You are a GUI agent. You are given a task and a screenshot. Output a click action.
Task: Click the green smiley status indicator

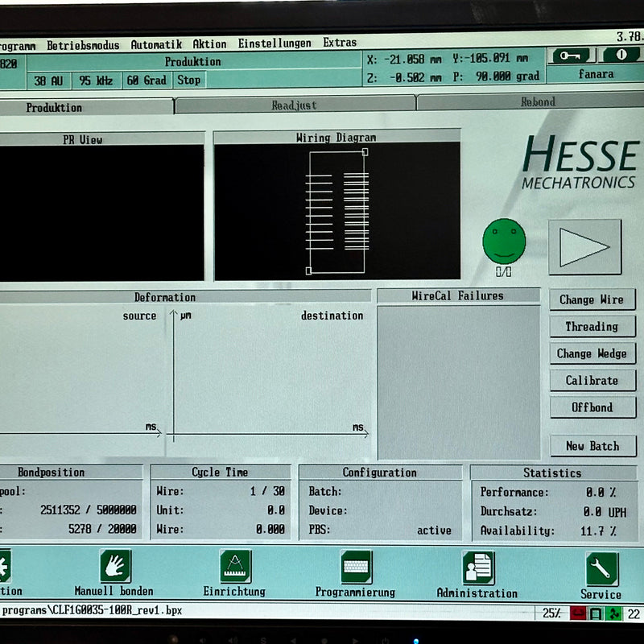click(x=504, y=241)
